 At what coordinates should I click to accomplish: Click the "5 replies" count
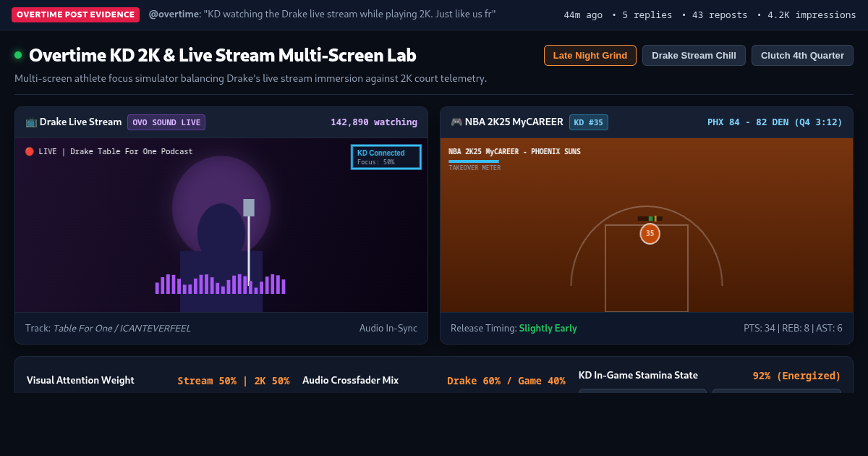tap(647, 14)
